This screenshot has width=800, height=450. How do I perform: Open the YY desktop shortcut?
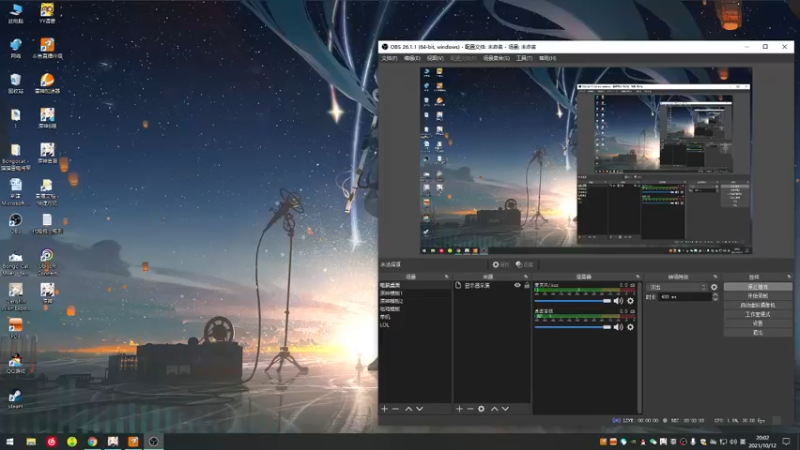(47, 13)
